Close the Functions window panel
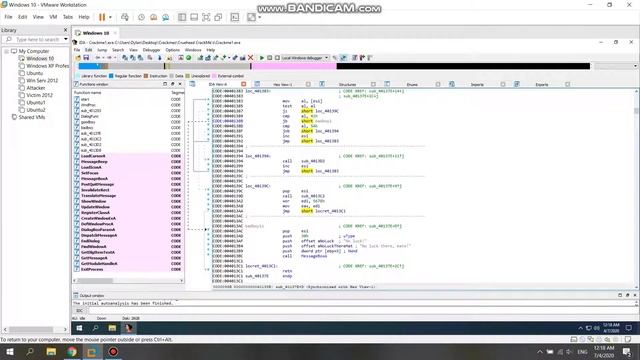 tap(180, 84)
